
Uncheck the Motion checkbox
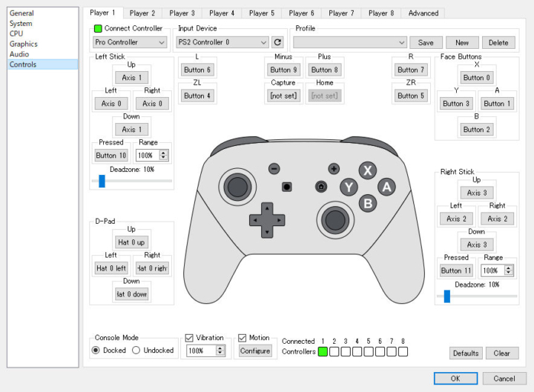[242, 338]
